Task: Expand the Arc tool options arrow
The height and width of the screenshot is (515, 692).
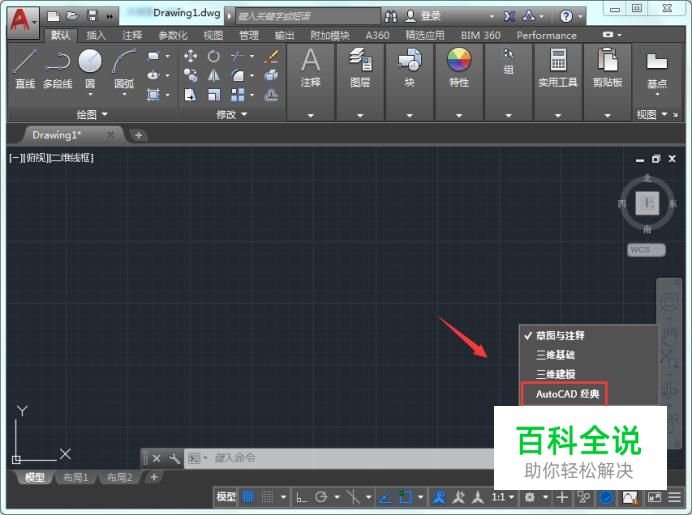Action: pos(124,94)
